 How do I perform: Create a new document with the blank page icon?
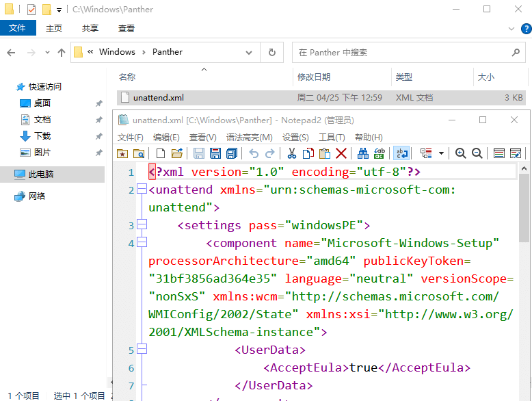pyautogui.click(x=161, y=153)
